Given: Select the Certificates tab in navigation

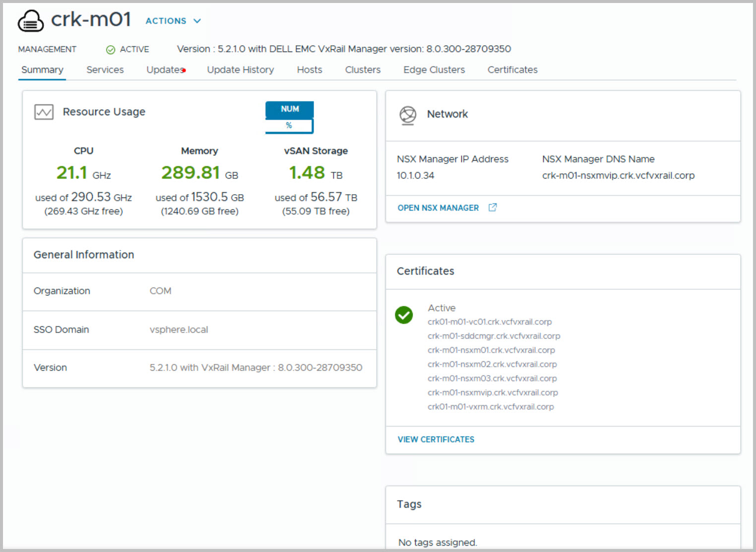Looking at the screenshot, I should 512,70.
